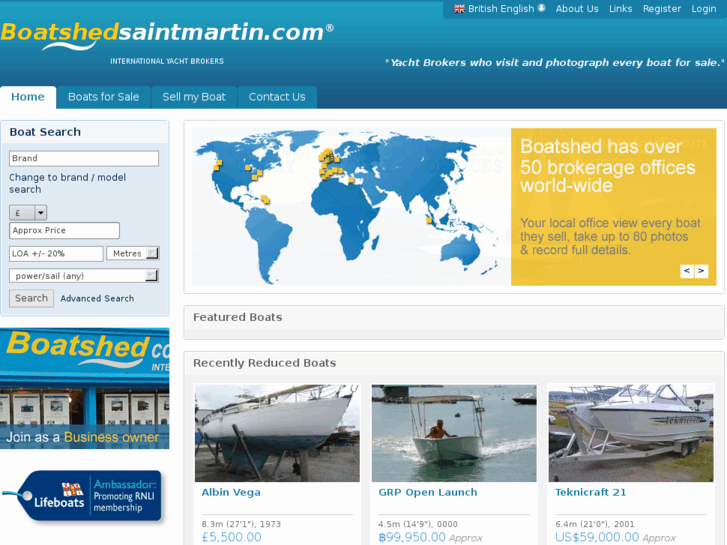Screen dimensions: 727x545
Task: Click the UK flag language icon
Action: point(459,9)
